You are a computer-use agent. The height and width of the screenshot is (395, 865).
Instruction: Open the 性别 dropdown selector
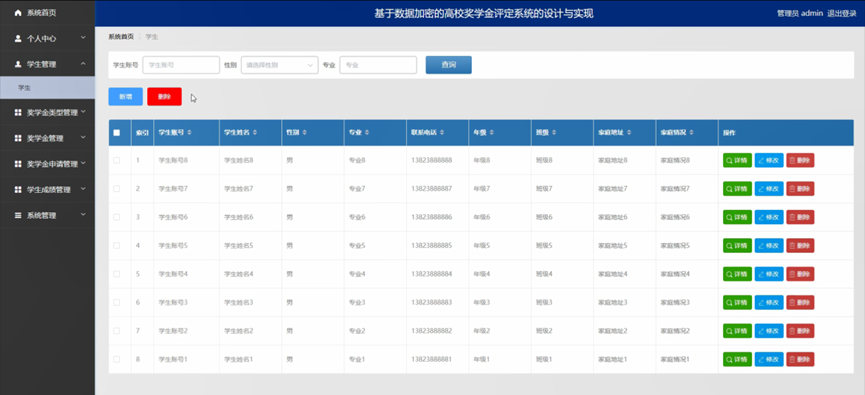[x=280, y=65]
